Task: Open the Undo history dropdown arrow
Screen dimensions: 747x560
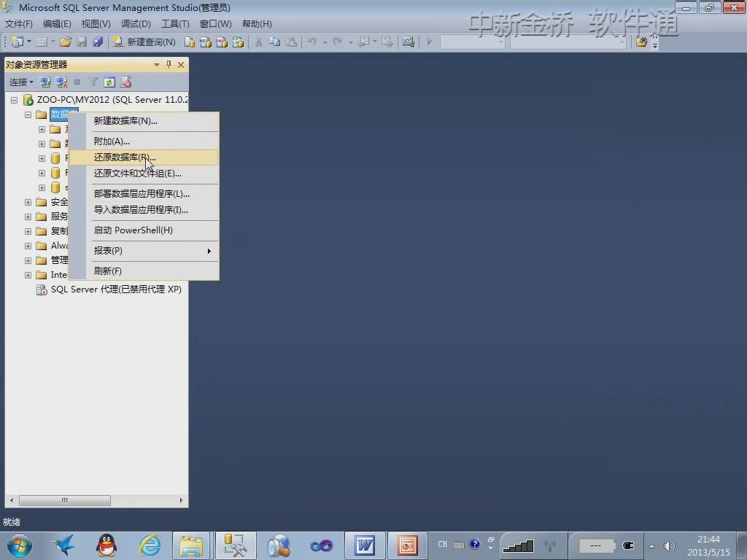Action: click(325, 42)
